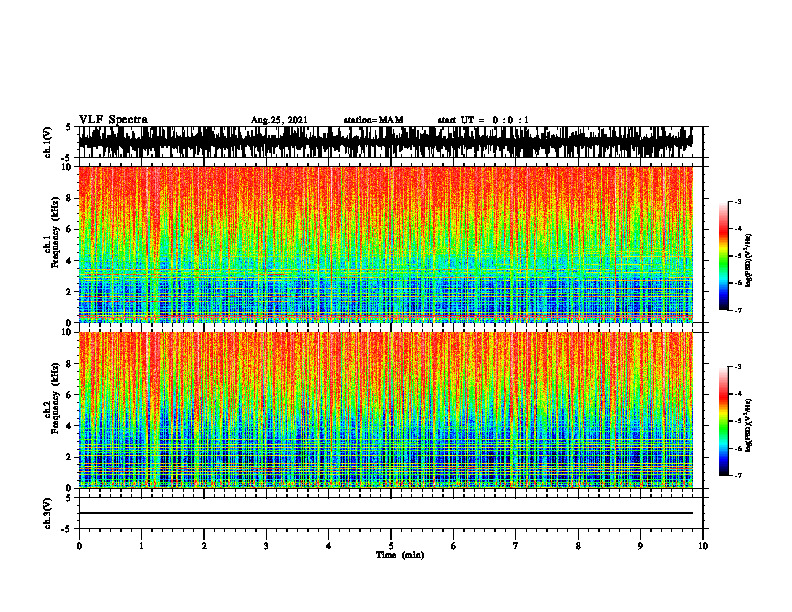This screenshot has height=612, width=792.
Task: Click the x-axis tick label "5"
Action: pos(391,546)
